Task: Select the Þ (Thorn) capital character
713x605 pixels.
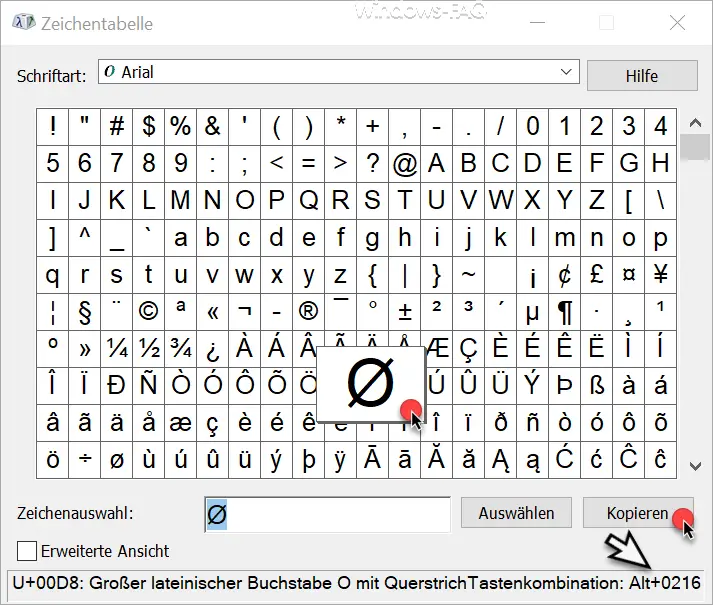Action: tap(565, 386)
